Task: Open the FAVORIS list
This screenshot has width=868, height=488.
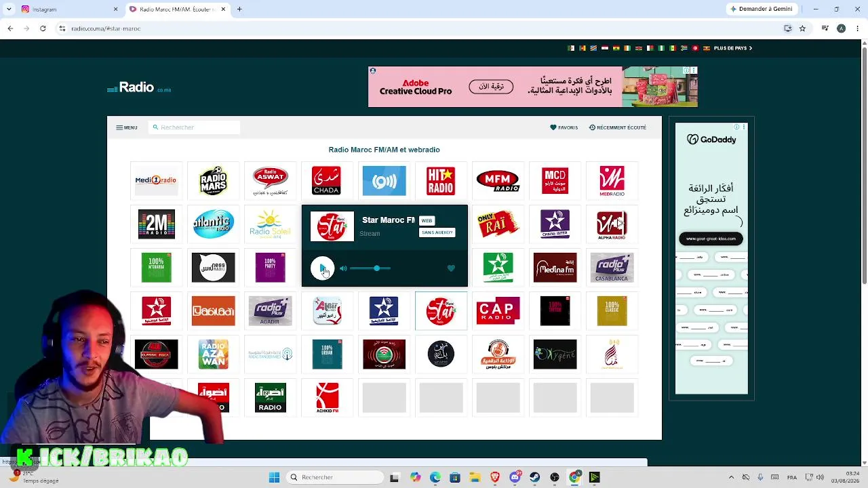Action: pyautogui.click(x=564, y=127)
